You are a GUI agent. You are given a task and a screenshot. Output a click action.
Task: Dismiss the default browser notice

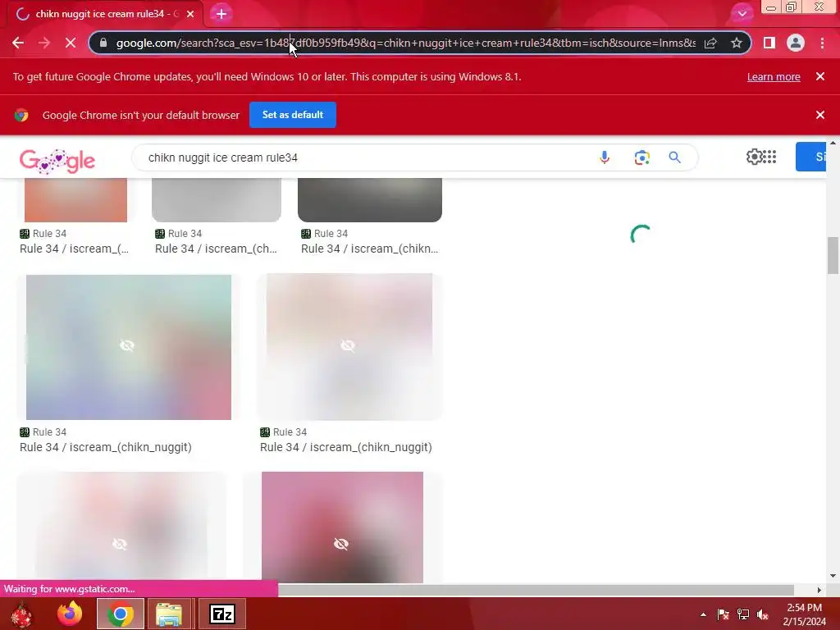[x=820, y=115]
